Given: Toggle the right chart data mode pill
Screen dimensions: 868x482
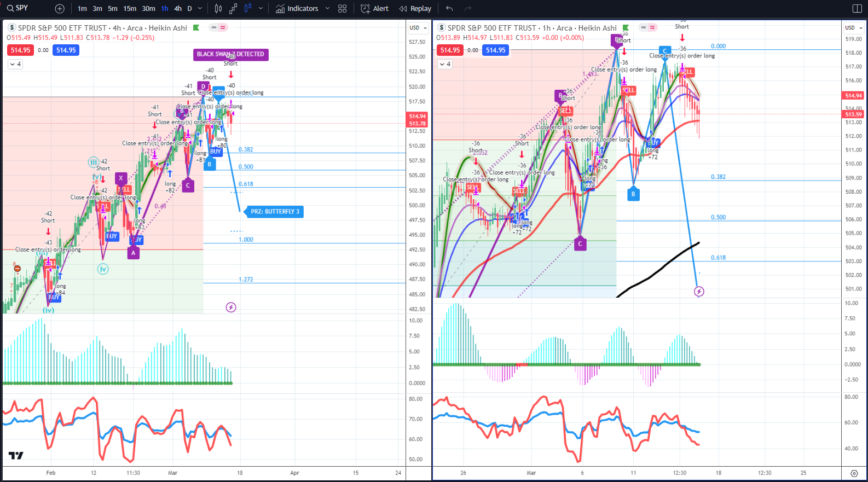Looking at the screenshot, I should (648, 27).
